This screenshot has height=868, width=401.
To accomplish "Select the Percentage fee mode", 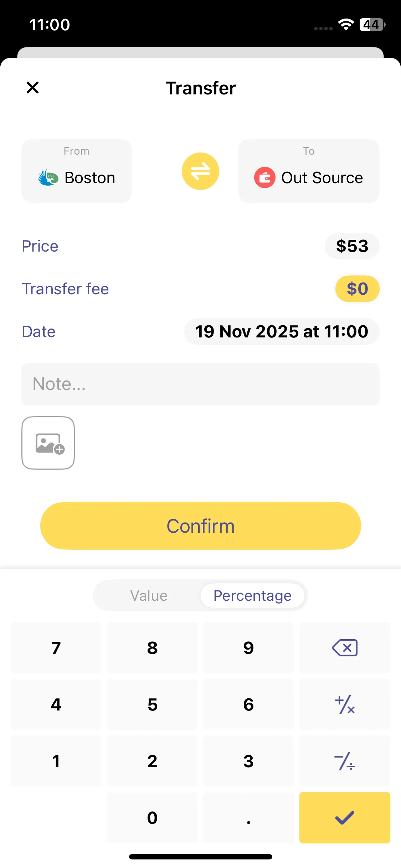I will pos(252,596).
